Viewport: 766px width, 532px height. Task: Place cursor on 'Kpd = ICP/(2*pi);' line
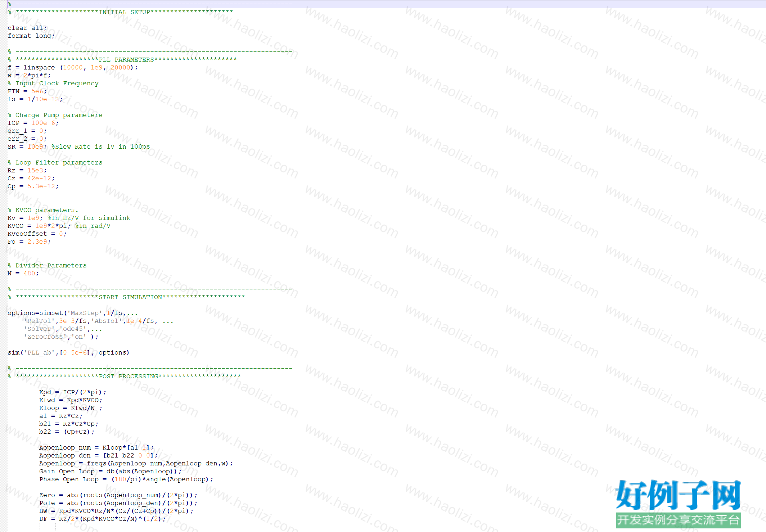click(73, 392)
